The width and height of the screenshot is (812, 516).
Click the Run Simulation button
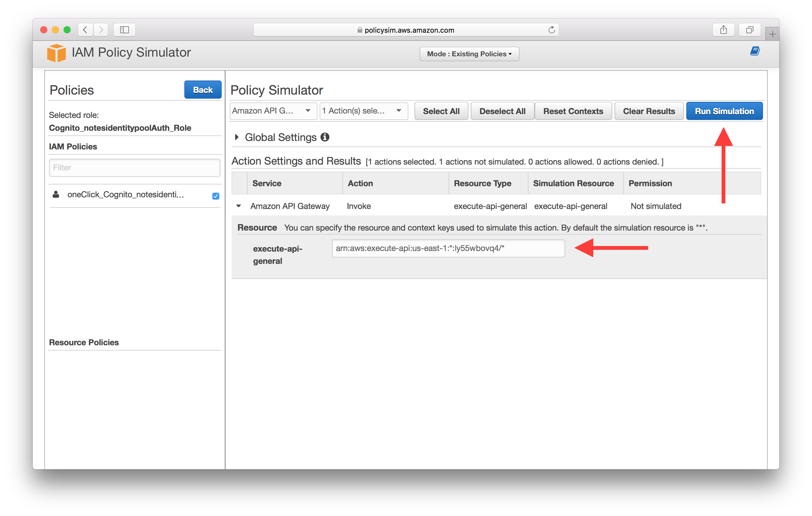tap(725, 111)
